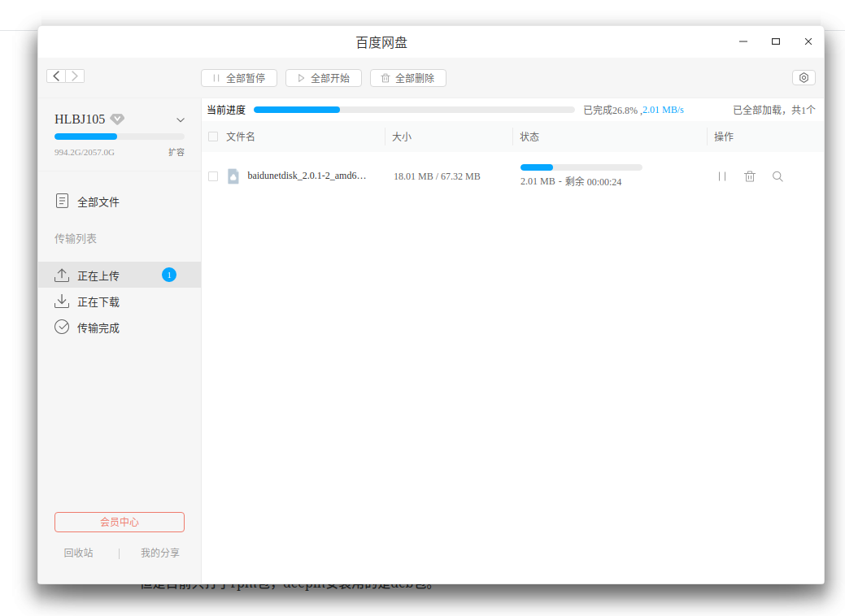Open the 全部文件 (All Files) view
Screen dimensions: 845x616
[x=96, y=202]
